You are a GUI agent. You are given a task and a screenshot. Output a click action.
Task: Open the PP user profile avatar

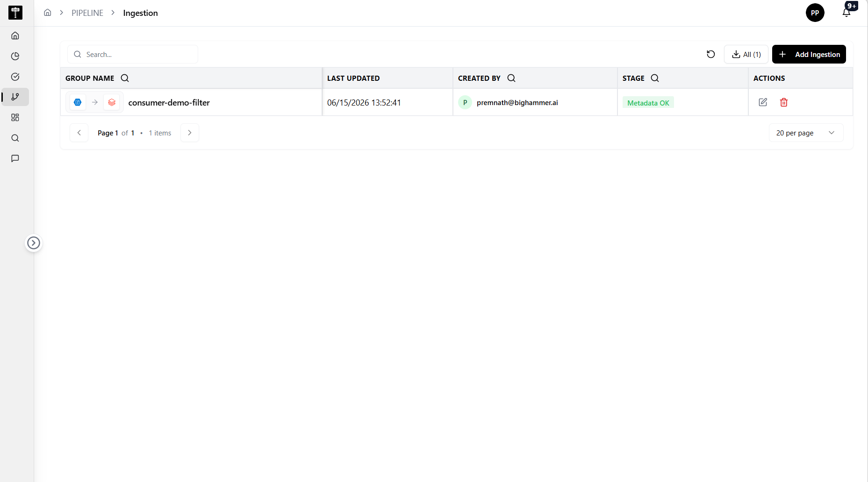tap(815, 13)
